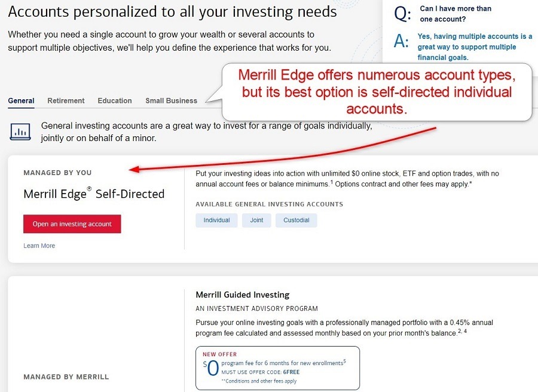The image size is (538, 392).
Task: Open the Learn More link
Action: (x=39, y=245)
